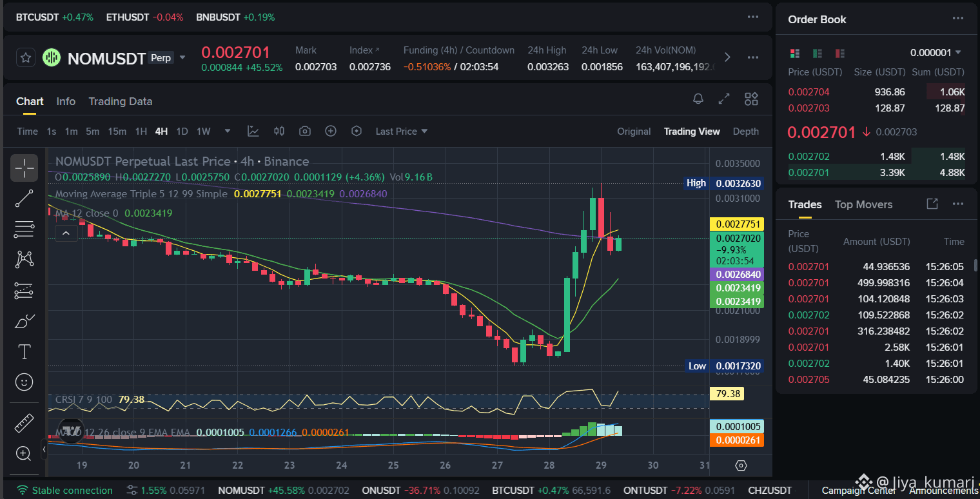Open the emoji stickers tool
This screenshot has width=980, height=499.
tap(24, 382)
